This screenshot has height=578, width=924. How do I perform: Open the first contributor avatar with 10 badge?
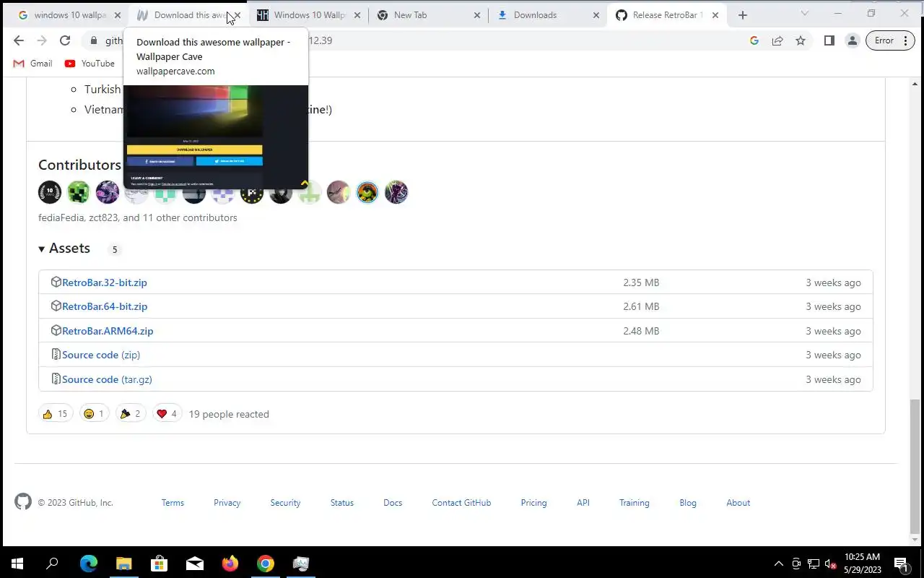(x=50, y=192)
